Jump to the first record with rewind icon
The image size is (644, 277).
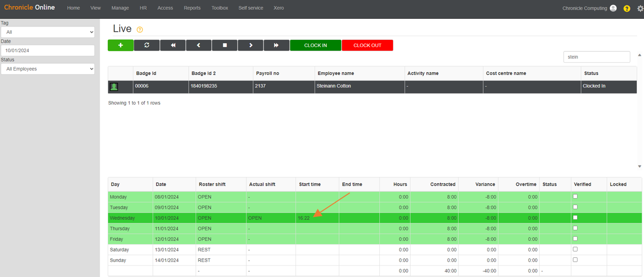pos(173,45)
